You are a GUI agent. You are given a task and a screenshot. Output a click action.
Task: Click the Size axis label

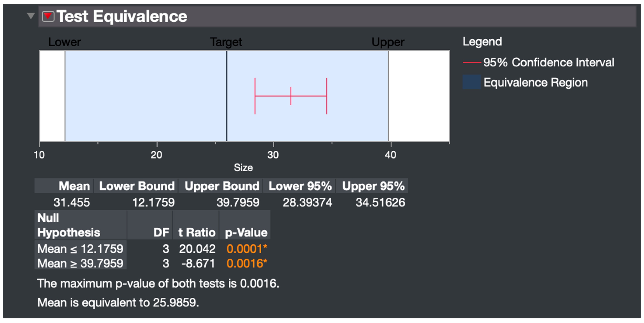(243, 167)
